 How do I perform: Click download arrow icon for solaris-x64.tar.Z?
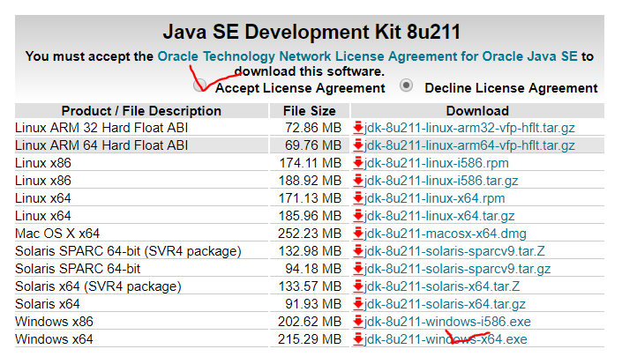(x=358, y=286)
